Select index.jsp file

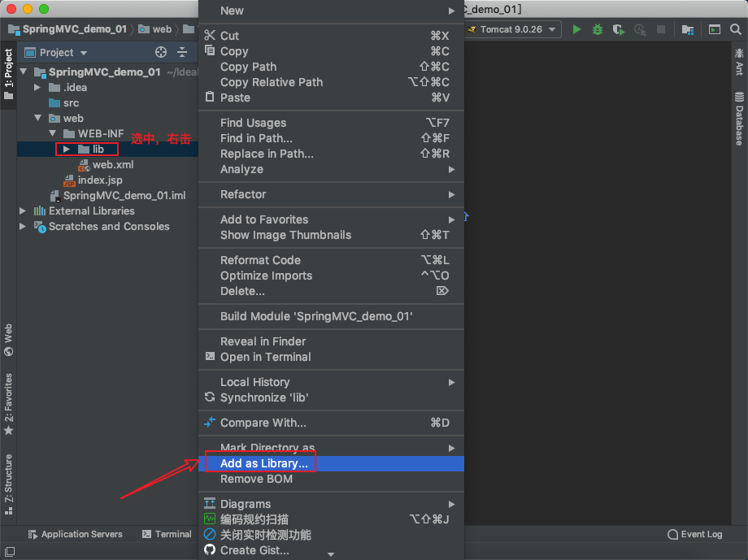tap(93, 180)
